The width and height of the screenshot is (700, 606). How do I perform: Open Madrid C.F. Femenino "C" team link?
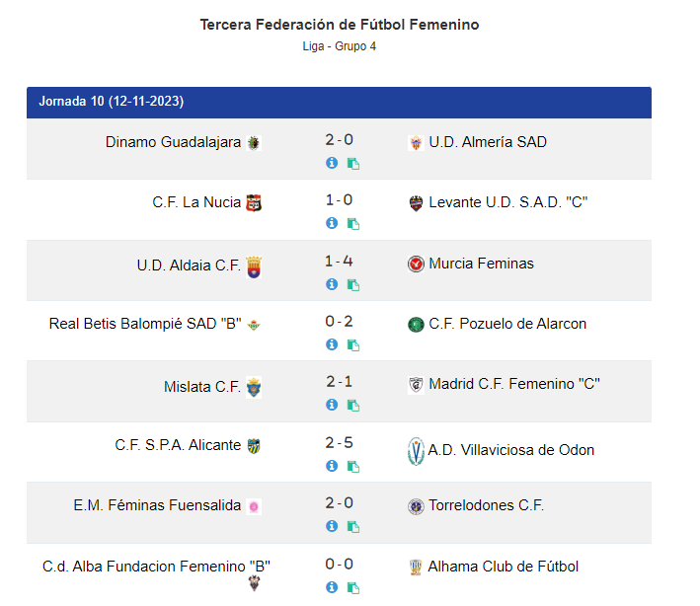tap(514, 384)
